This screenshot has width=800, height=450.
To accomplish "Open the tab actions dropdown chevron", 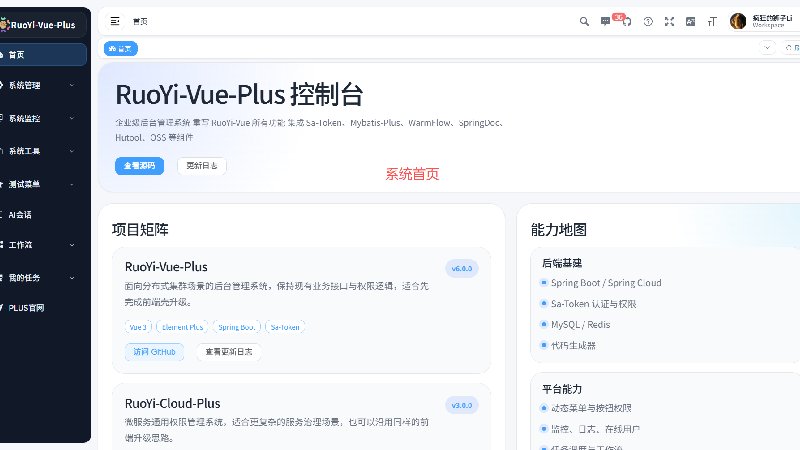I will 767,47.
